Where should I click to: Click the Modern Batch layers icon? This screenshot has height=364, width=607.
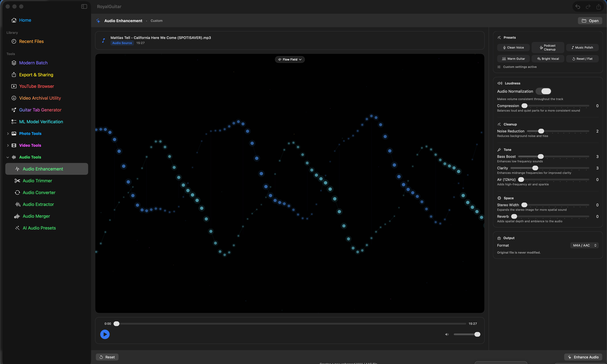pyautogui.click(x=14, y=63)
